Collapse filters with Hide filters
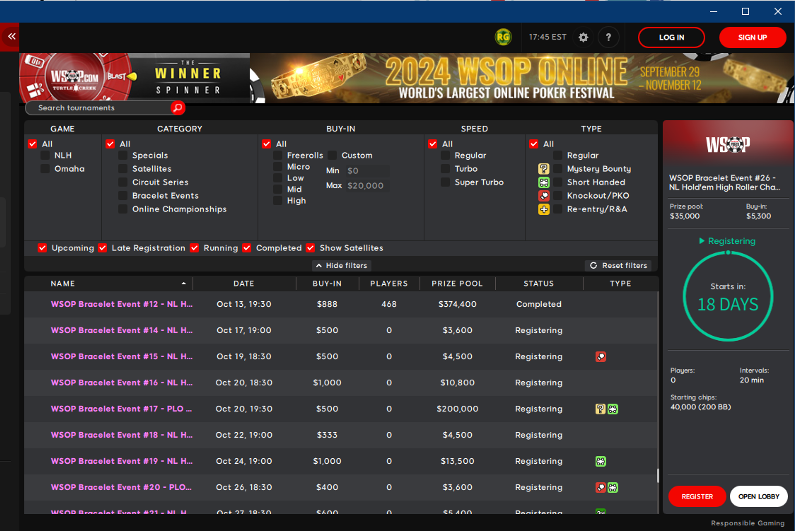 [341, 265]
